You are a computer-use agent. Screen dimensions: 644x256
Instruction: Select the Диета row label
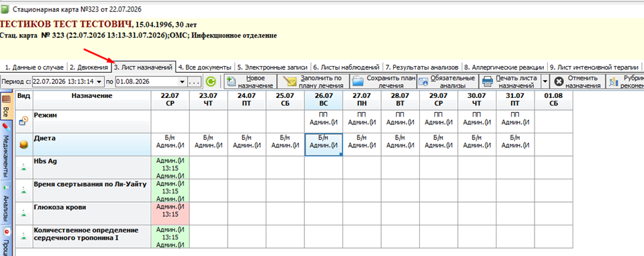click(x=92, y=144)
